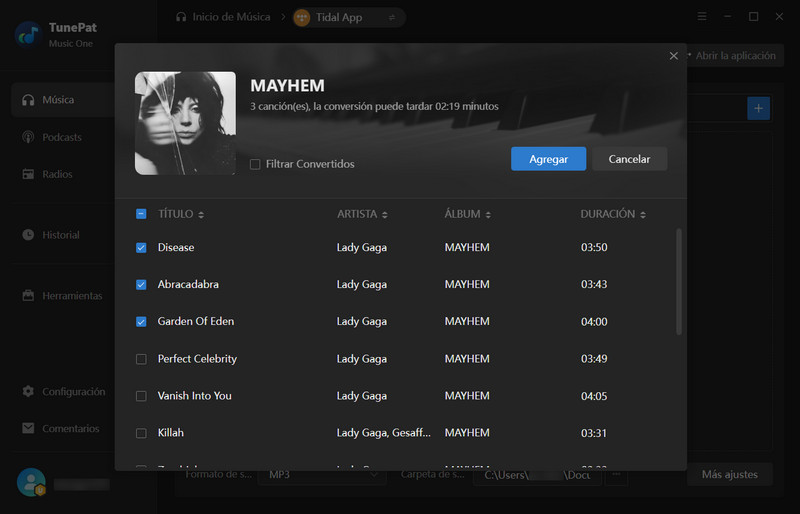The image size is (800, 514).
Task: Click duration 03:50 in Disease row
Action: click(594, 248)
